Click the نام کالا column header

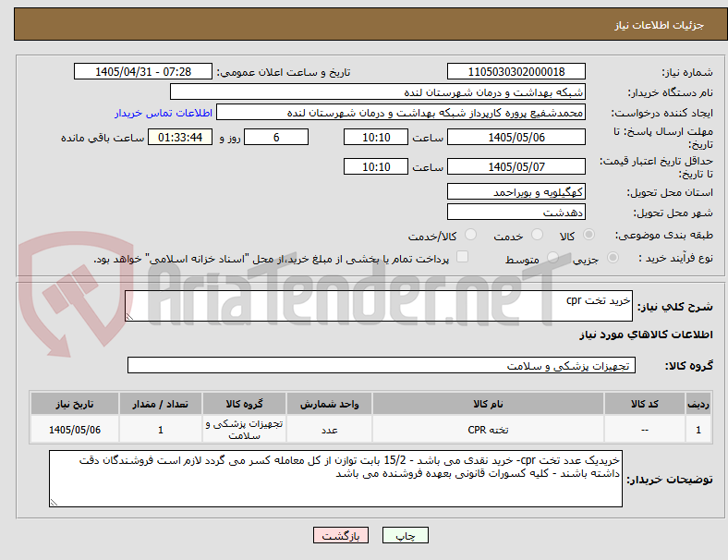[488, 404]
